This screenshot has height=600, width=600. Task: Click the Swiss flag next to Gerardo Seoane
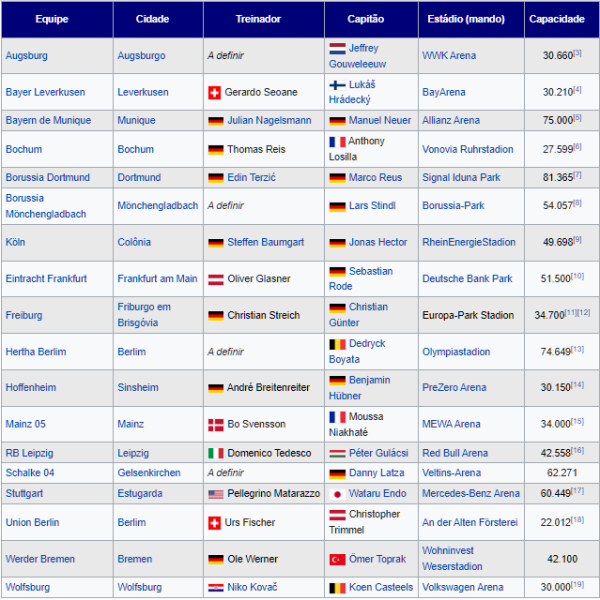(214, 92)
